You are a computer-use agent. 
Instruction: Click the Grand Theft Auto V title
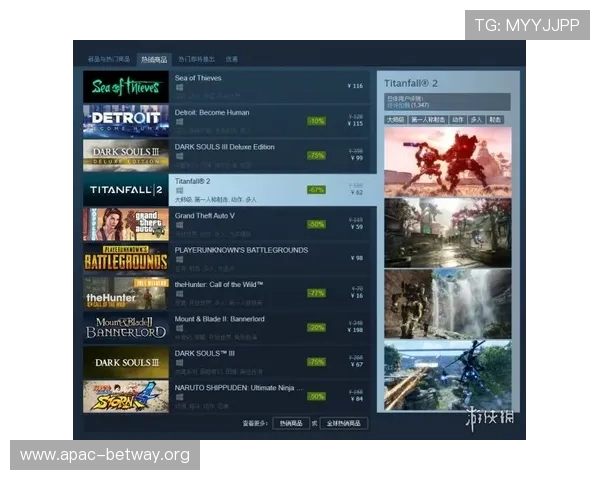coord(205,216)
